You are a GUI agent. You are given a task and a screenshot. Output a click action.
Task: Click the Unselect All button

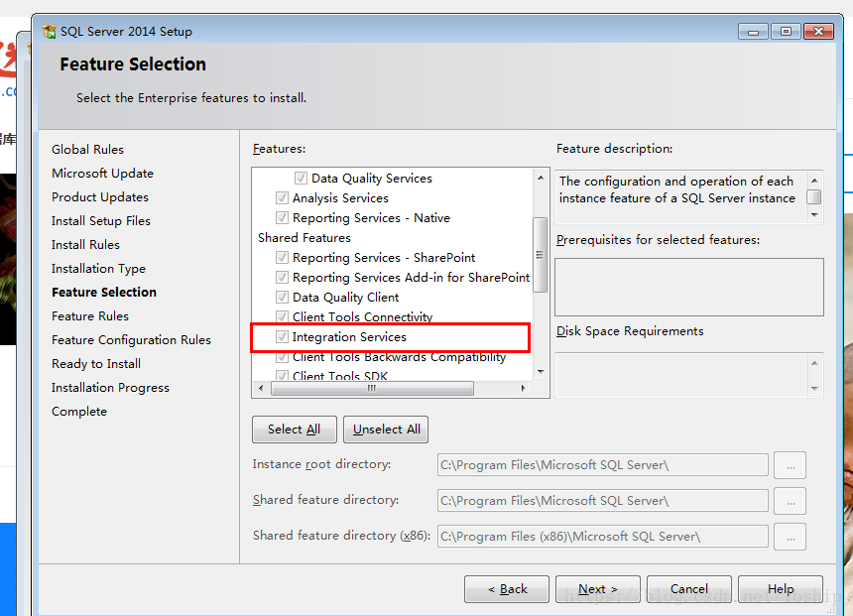coord(386,430)
